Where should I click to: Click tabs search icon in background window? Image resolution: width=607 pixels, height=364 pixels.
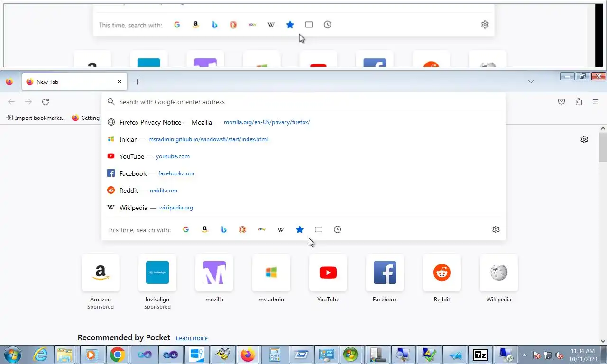click(309, 25)
